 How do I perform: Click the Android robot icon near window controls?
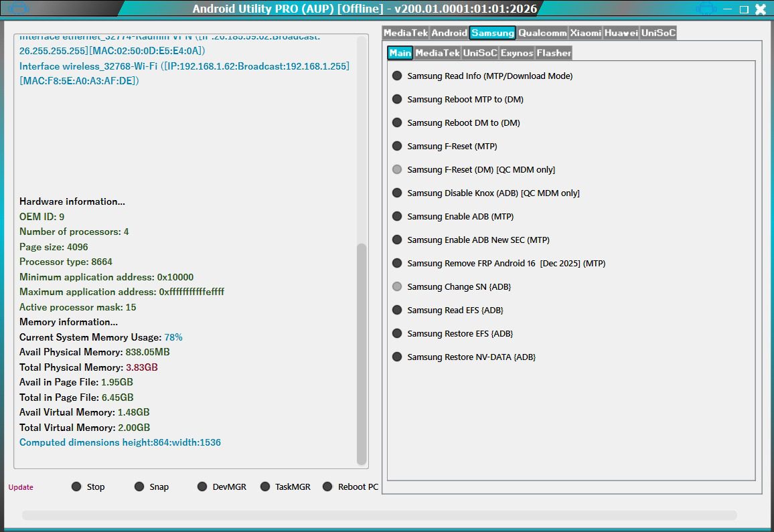(x=706, y=9)
